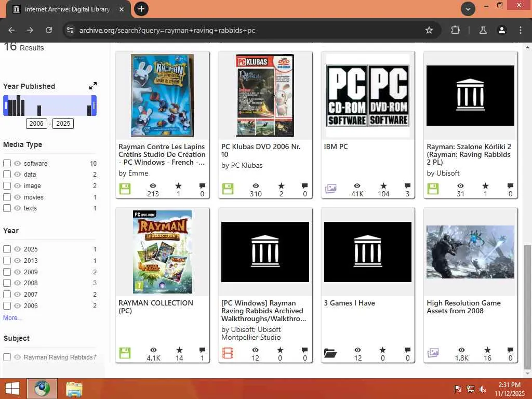
Task: Show only software results via eye icon
Action: click(x=17, y=163)
